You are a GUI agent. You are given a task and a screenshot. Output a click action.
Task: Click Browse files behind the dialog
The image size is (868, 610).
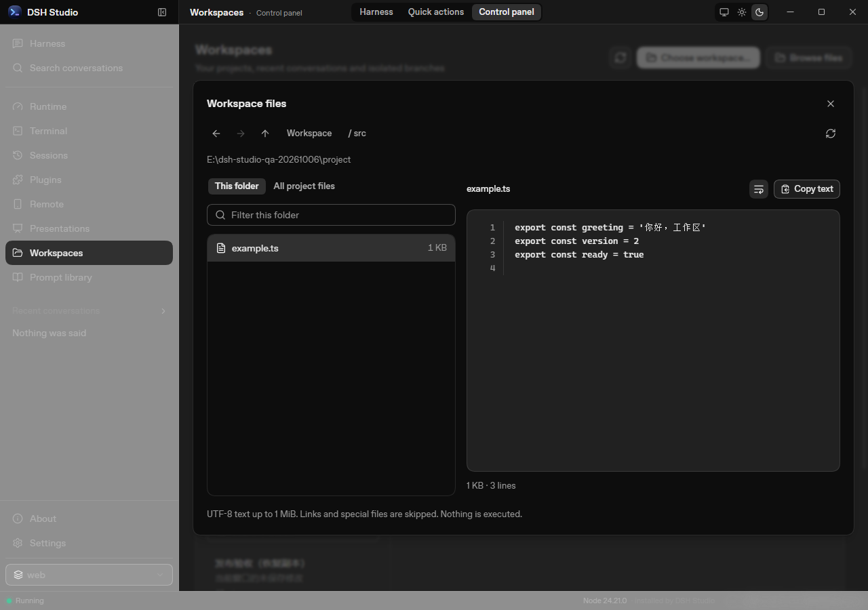808,58
